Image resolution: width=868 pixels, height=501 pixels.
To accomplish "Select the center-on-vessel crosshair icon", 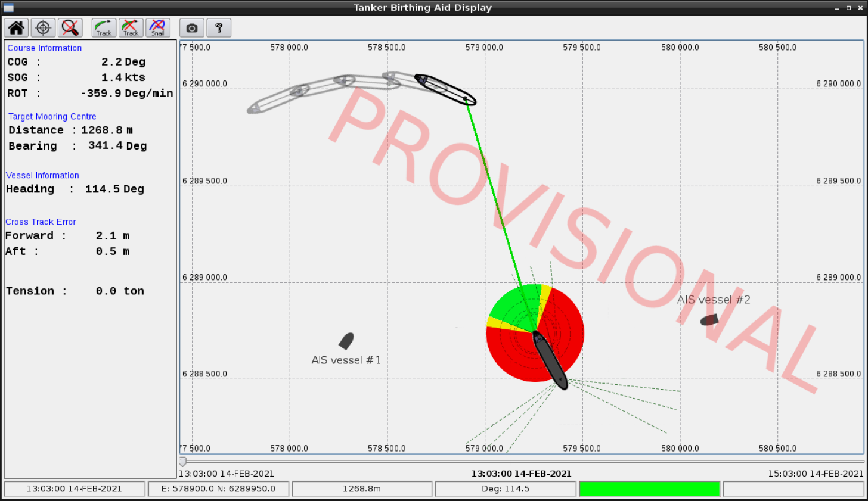I will coord(42,27).
